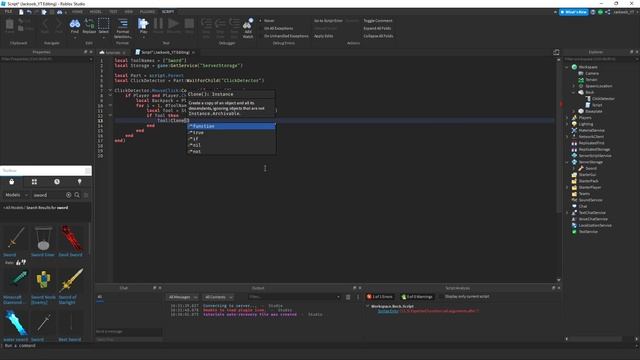Choose 'nil' from autocomplete list
The image size is (640, 360).
pos(231,145)
